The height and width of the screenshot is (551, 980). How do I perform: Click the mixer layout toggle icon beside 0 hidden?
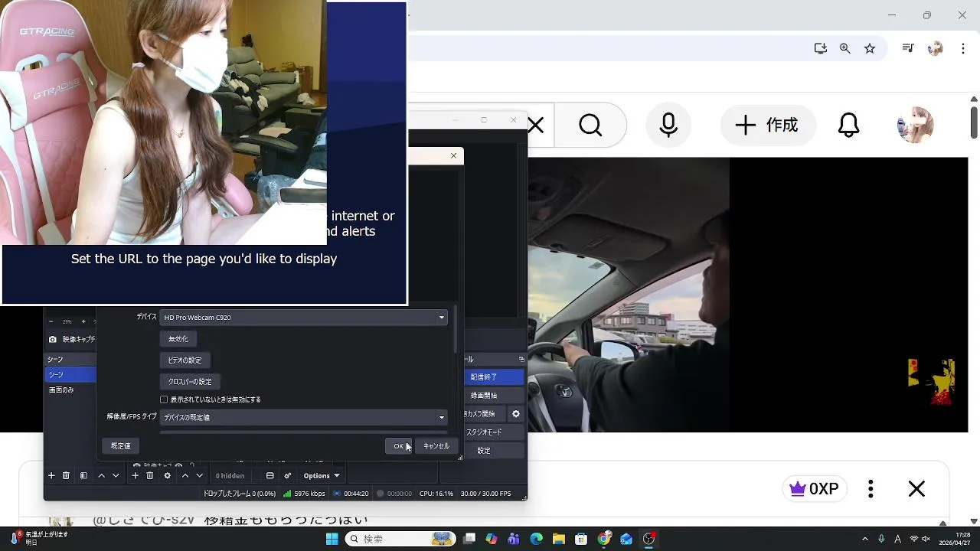(x=270, y=475)
